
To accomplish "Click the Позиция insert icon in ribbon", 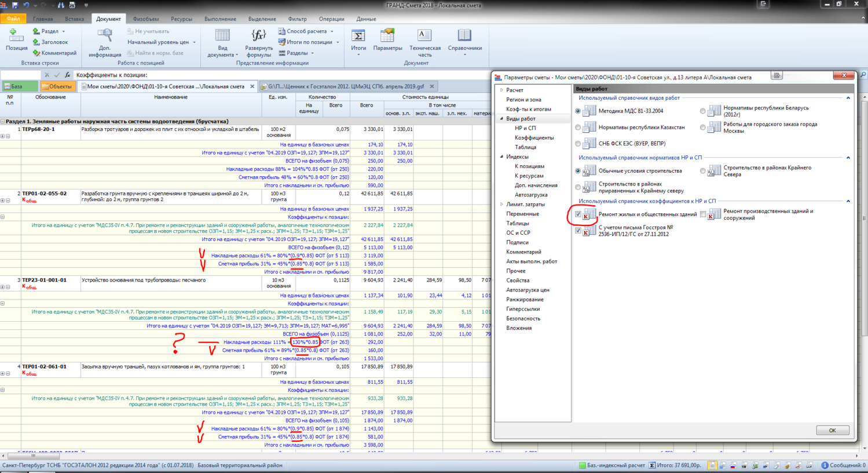I will pyautogui.click(x=16, y=36).
